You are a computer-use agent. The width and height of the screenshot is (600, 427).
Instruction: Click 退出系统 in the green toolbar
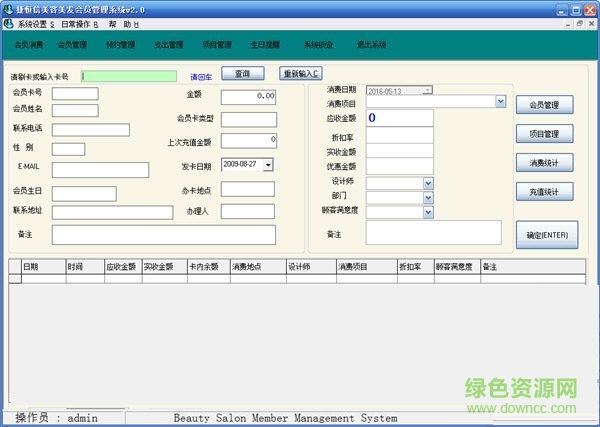(371, 45)
